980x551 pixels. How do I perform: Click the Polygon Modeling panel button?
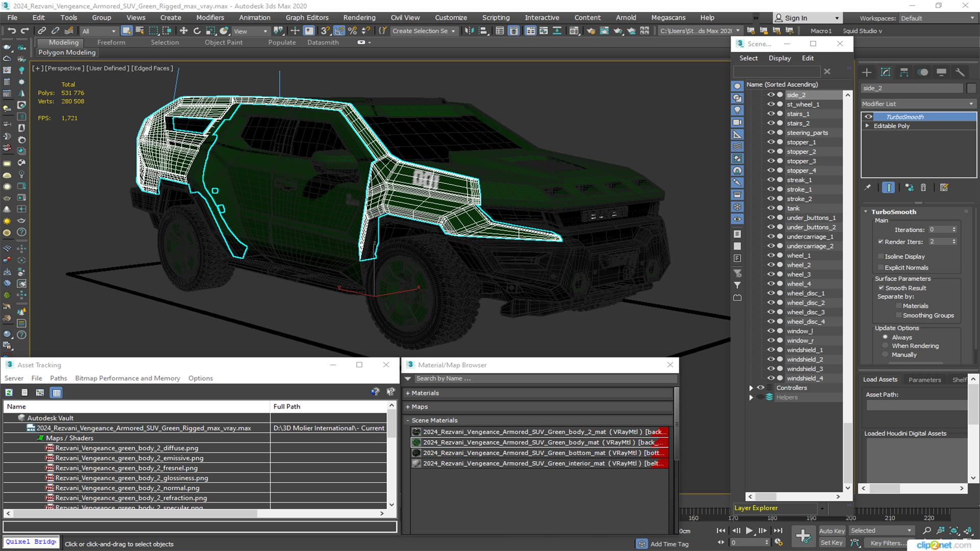pos(67,52)
